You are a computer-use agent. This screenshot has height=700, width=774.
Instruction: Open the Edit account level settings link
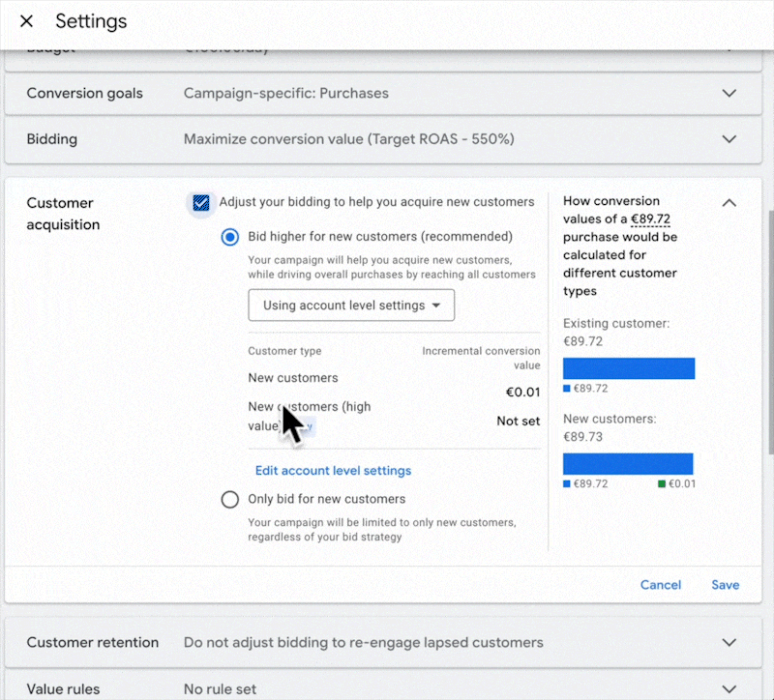[333, 471]
